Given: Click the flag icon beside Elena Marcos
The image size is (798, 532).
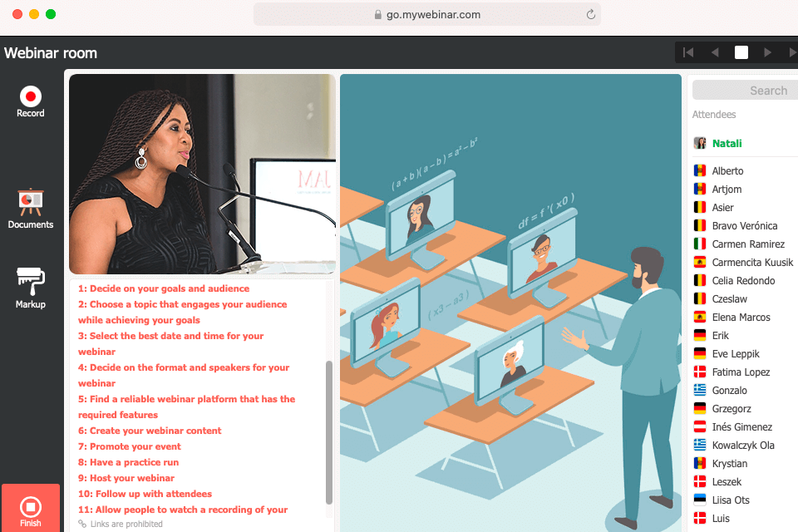Looking at the screenshot, I should click(x=700, y=317).
